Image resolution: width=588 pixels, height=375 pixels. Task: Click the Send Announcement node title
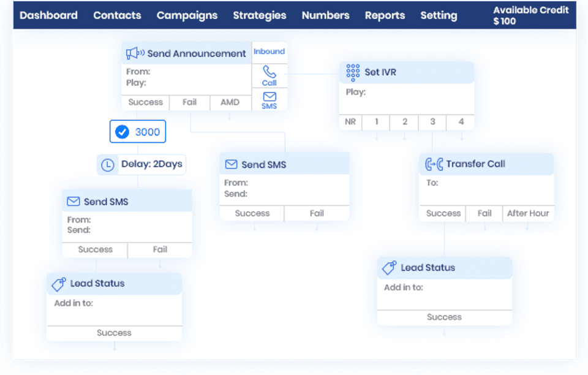click(197, 54)
